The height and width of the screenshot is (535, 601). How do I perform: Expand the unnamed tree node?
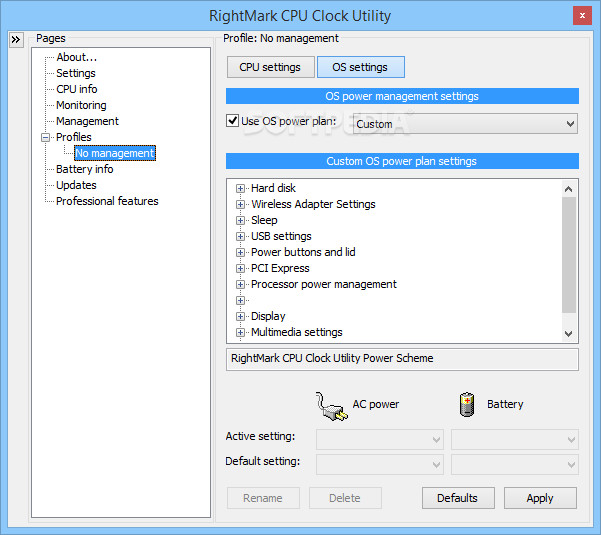pyautogui.click(x=240, y=300)
